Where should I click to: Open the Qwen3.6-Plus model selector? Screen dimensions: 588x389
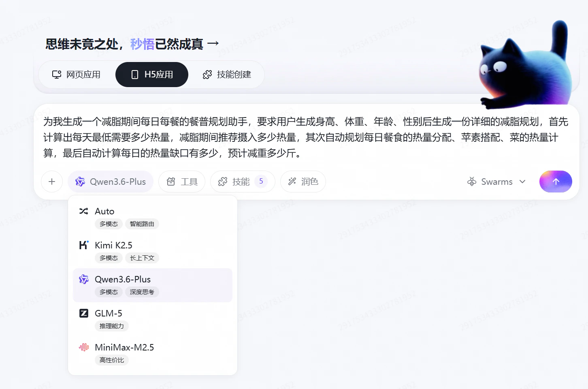pos(111,182)
